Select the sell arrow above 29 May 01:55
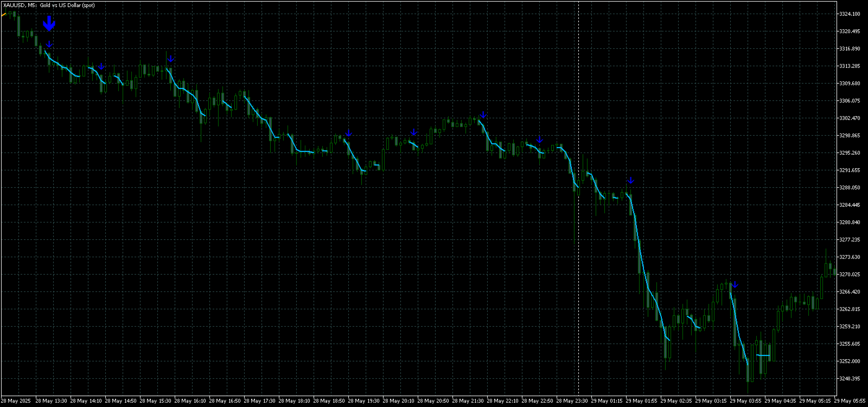Image resolution: width=868 pixels, height=407 pixels. coord(631,180)
